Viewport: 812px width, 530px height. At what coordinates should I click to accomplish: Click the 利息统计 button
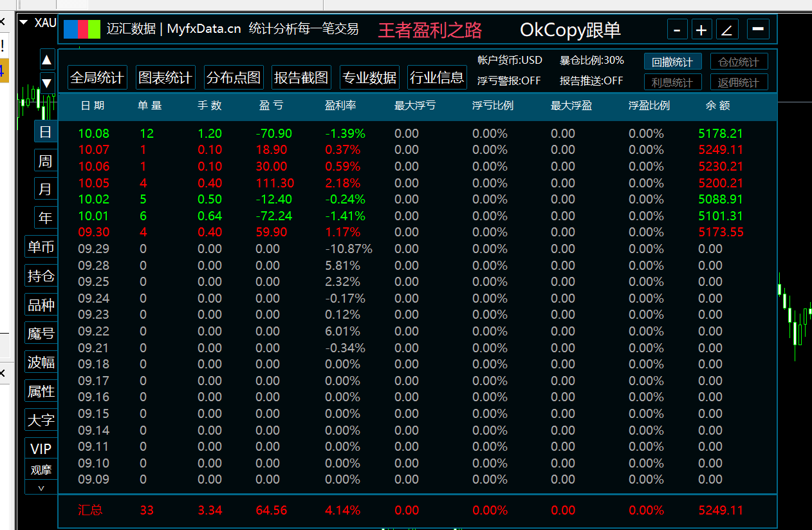[x=672, y=82]
